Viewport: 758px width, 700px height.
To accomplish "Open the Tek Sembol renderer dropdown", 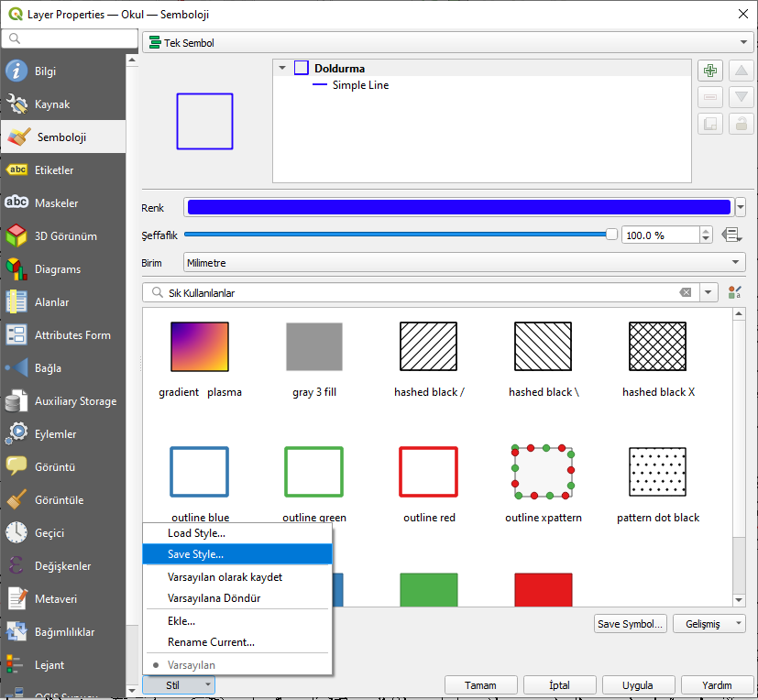I will (447, 42).
